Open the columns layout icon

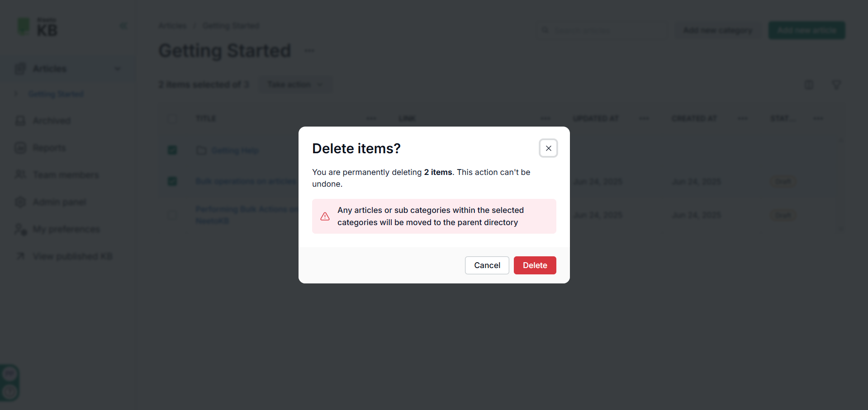pyautogui.click(x=809, y=85)
